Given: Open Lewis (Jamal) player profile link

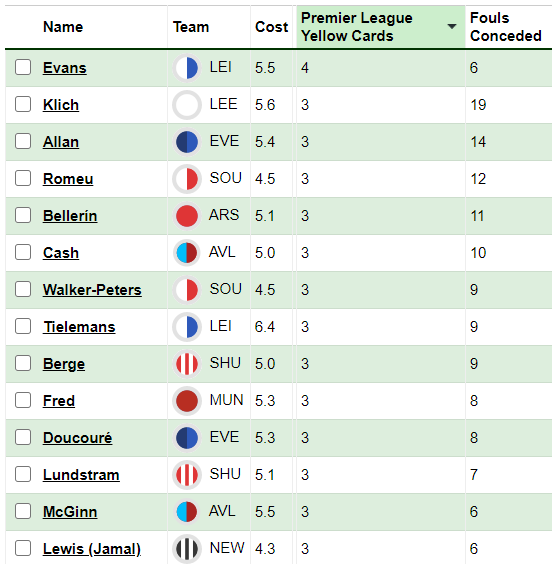Looking at the screenshot, I should (x=92, y=549).
